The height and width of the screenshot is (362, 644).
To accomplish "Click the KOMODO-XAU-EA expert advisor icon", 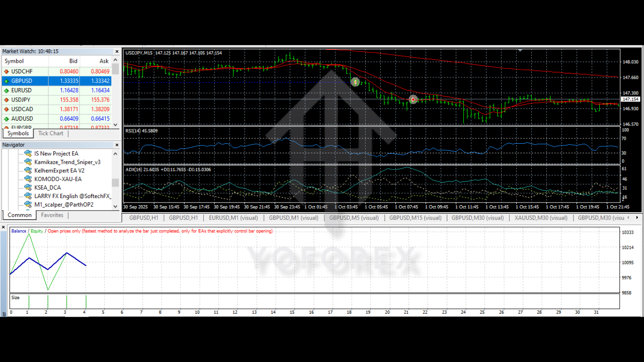I will 28,179.
